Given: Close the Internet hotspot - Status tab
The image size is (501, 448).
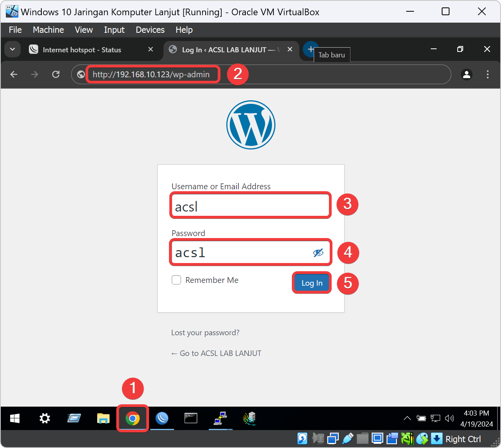Looking at the screenshot, I should pos(151,50).
